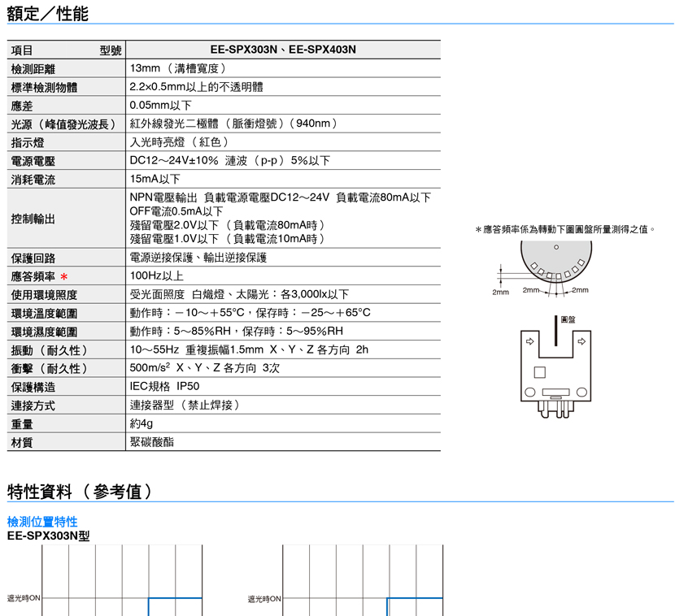Screen dimensions: 675x616
Task: Click the 消耗電流 row label
Action: [33, 180]
